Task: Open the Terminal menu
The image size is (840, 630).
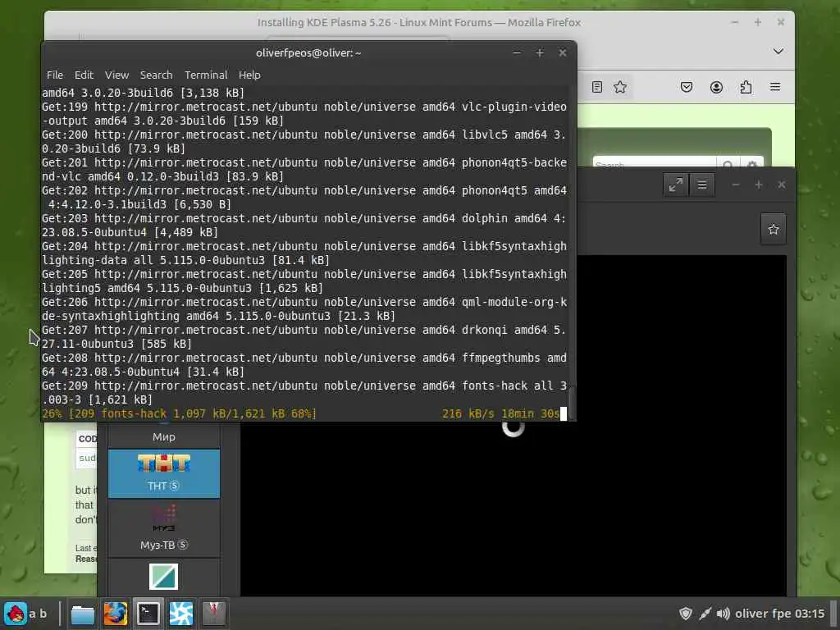Action: pos(206,75)
